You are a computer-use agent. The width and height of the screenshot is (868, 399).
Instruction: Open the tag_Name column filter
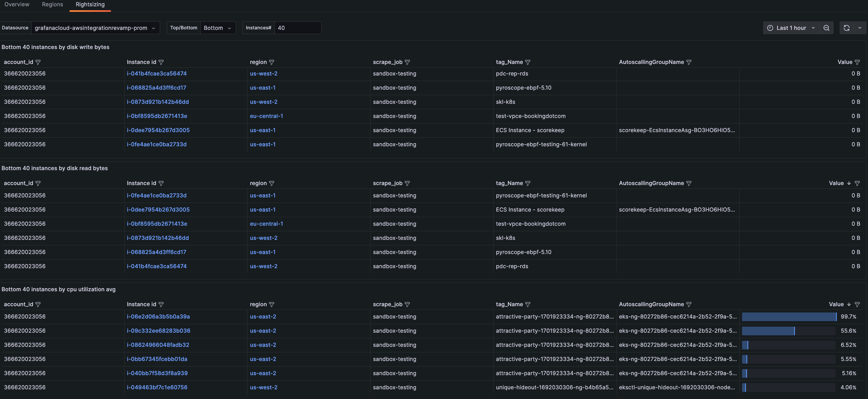[x=528, y=62]
